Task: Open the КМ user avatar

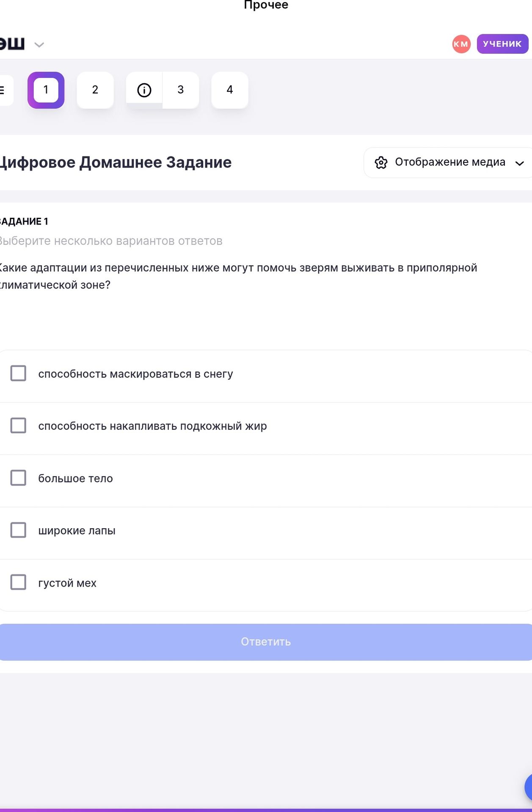Action: [x=461, y=44]
